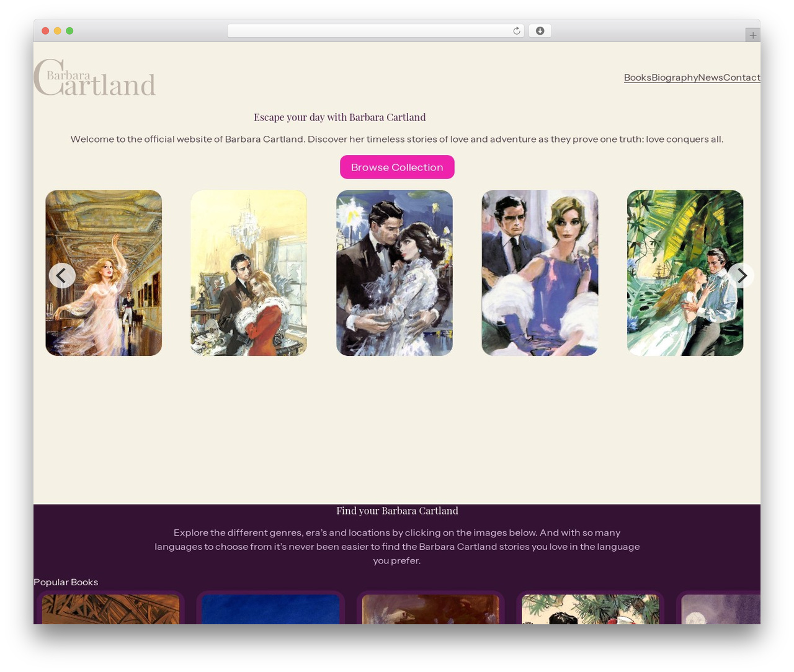Screen dimensions: 794x672
Task: Minimize the window with the yellow button
Action: (58, 31)
